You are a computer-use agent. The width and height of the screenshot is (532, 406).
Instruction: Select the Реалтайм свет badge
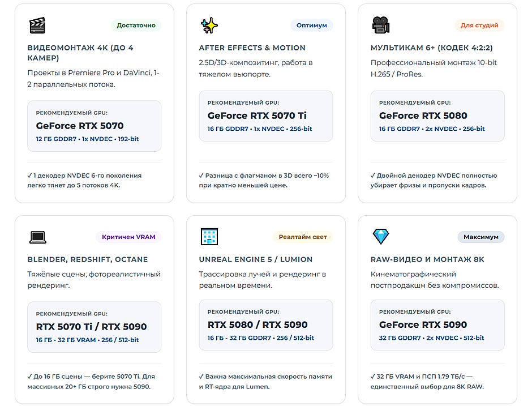click(303, 237)
